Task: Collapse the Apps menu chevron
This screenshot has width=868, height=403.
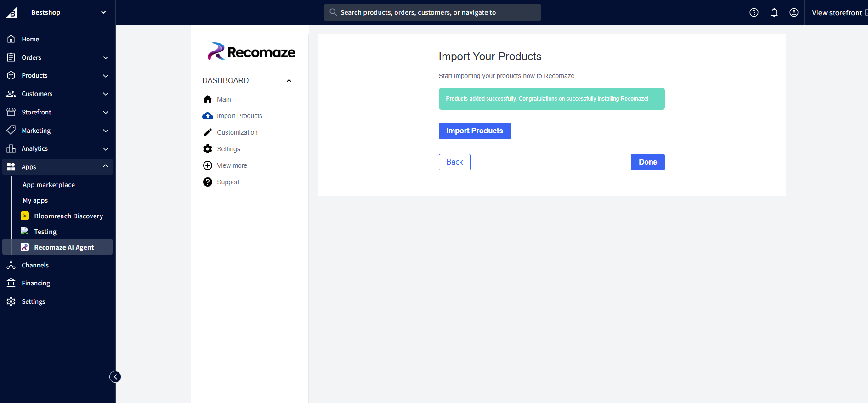Action: pyautogui.click(x=106, y=166)
